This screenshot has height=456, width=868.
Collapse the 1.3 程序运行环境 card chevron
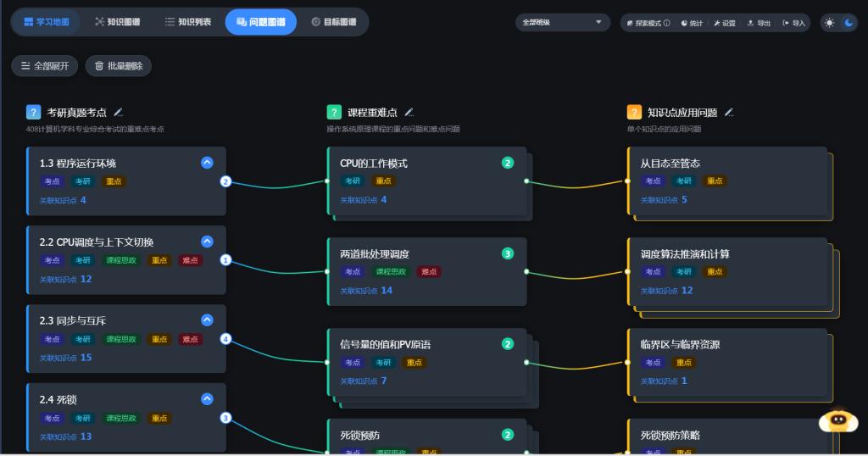coord(207,163)
